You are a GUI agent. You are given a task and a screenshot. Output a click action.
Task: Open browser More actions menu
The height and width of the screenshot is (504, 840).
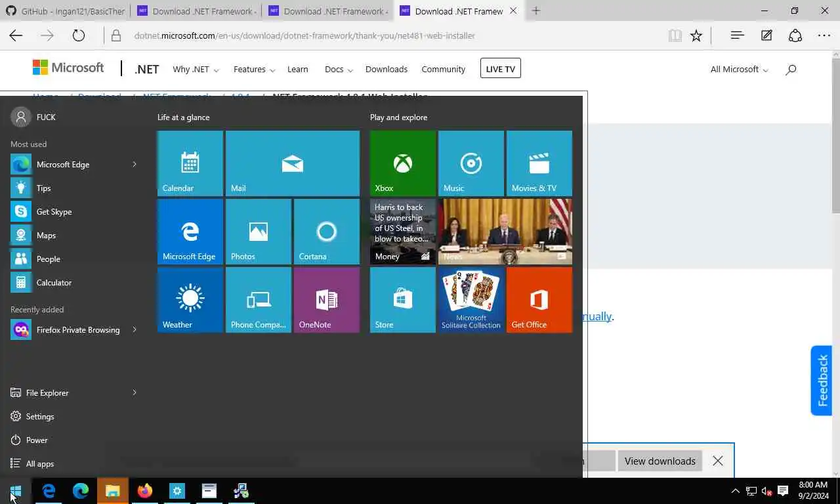tap(825, 36)
